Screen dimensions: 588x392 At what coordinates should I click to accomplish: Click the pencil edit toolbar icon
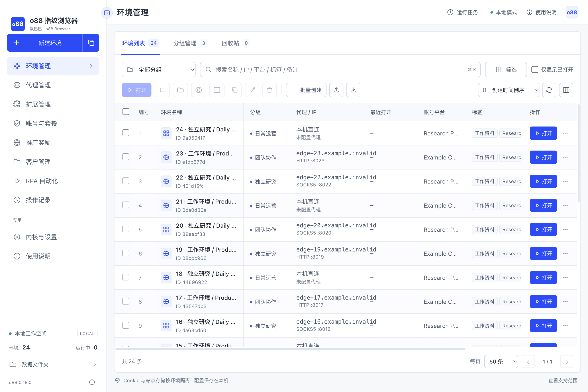252,90
